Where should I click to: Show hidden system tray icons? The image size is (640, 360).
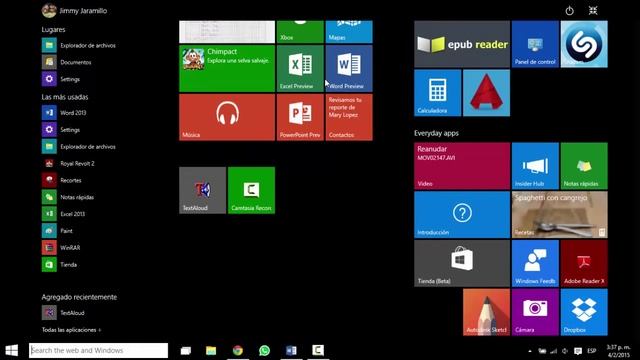pos(530,351)
